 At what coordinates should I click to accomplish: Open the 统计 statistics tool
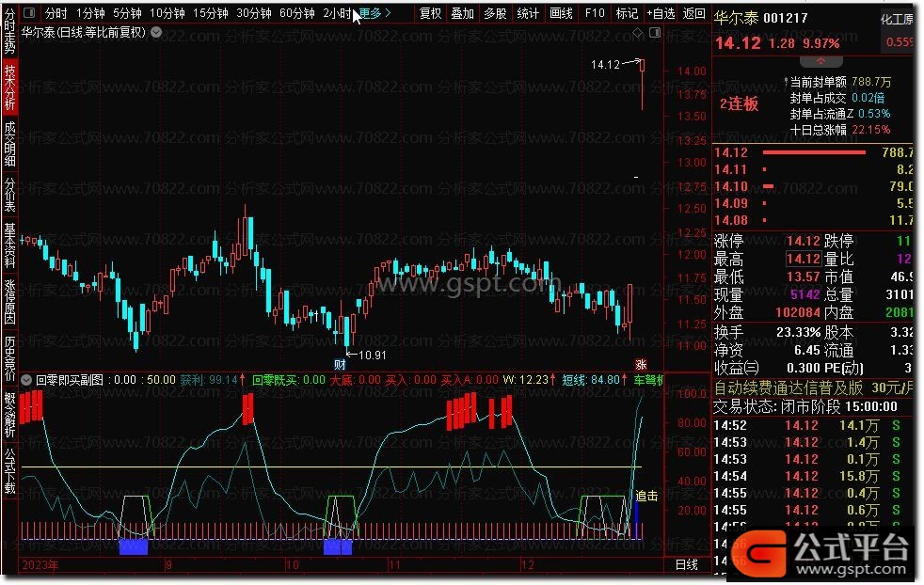click(528, 13)
